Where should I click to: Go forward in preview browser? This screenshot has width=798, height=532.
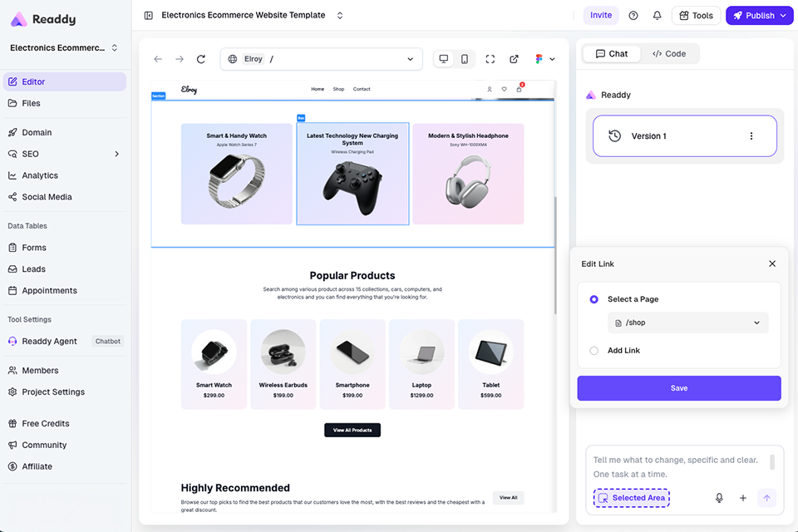(180, 59)
